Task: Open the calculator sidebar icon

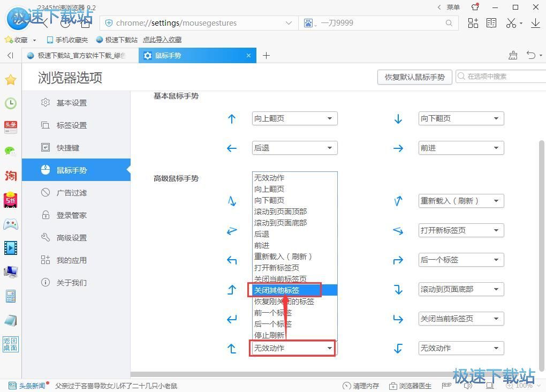Action: pyautogui.click(x=11, y=296)
